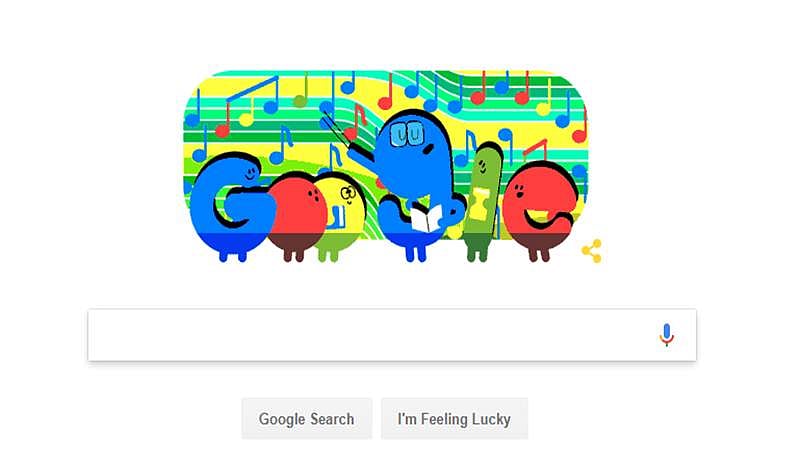Click the I'm Feeling Lucky button
The height and width of the screenshot is (450, 800).
click(x=454, y=419)
